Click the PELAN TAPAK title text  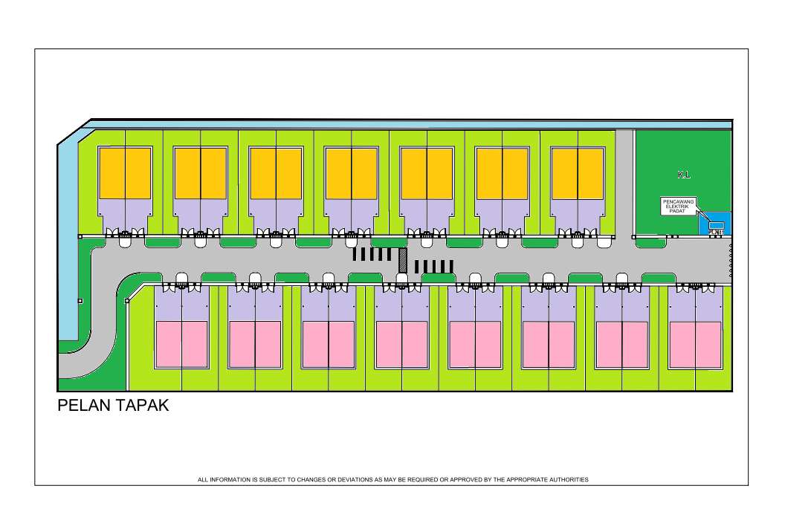pos(113,406)
